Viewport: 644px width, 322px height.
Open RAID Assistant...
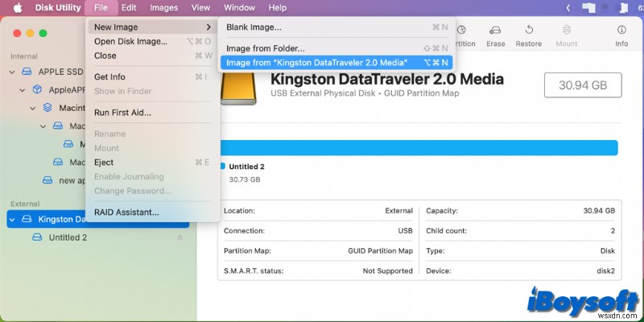152,213
